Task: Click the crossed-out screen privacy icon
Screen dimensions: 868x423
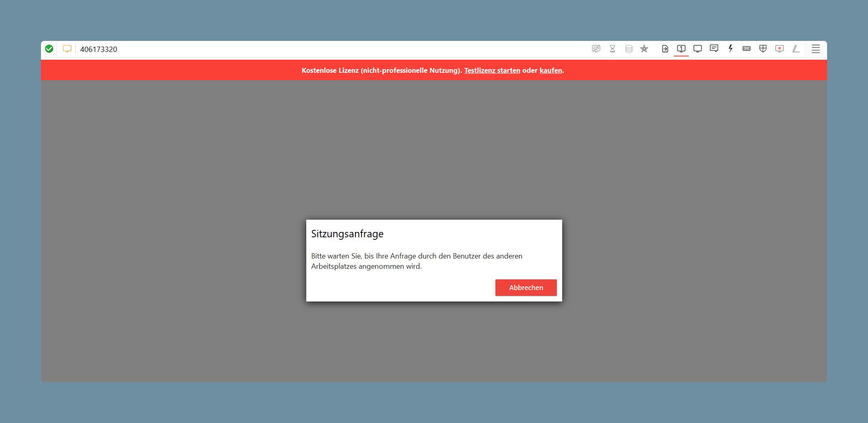Action: (x=596, y=49)
